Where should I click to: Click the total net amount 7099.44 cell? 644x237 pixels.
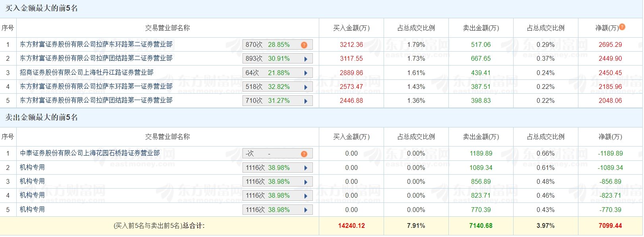[x=610, y=226]
